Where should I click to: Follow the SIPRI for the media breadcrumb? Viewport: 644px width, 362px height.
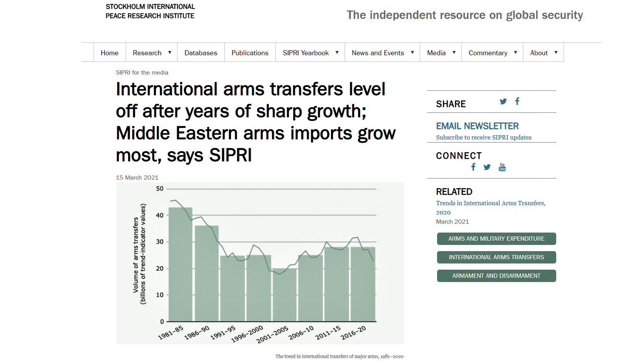click(x=142, y=73)
